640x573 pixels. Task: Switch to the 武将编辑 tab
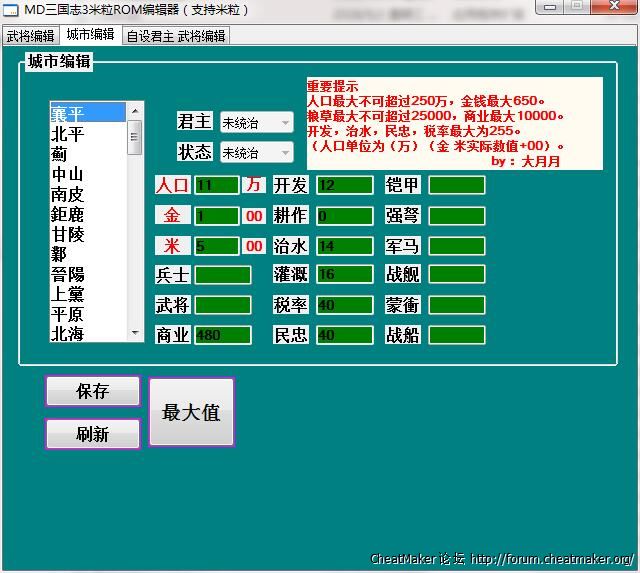click(30, 36)
